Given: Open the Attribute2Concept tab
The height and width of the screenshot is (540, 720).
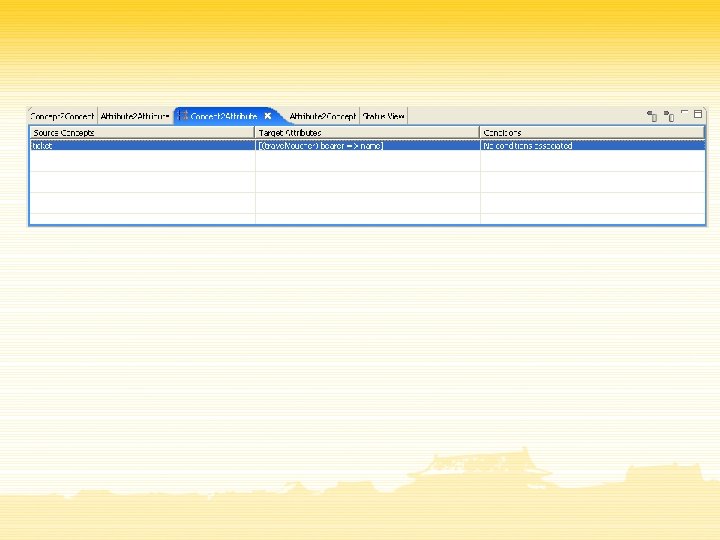Looking at the screenshot, I should [x=322, y=116].
